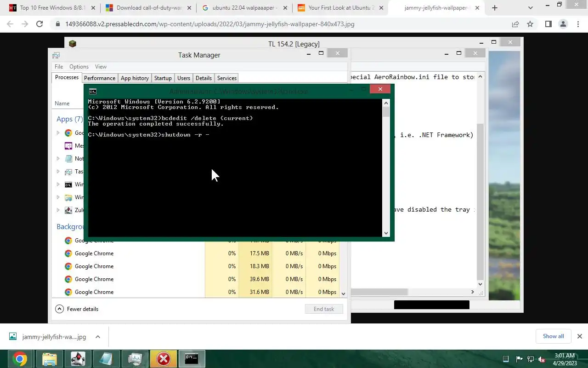Click the network tray icon
This screenshot has height=368, width=588.
pyautogui.click(x=531, y=359)
